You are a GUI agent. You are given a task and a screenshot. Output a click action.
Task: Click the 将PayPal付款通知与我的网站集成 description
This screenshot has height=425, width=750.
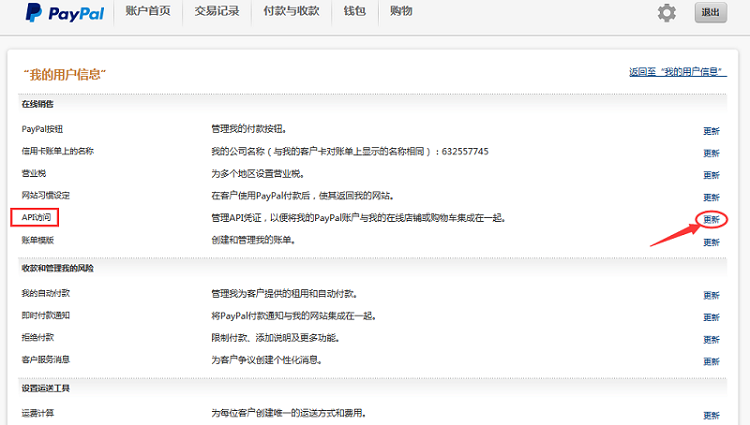click(x=294, y=316)
